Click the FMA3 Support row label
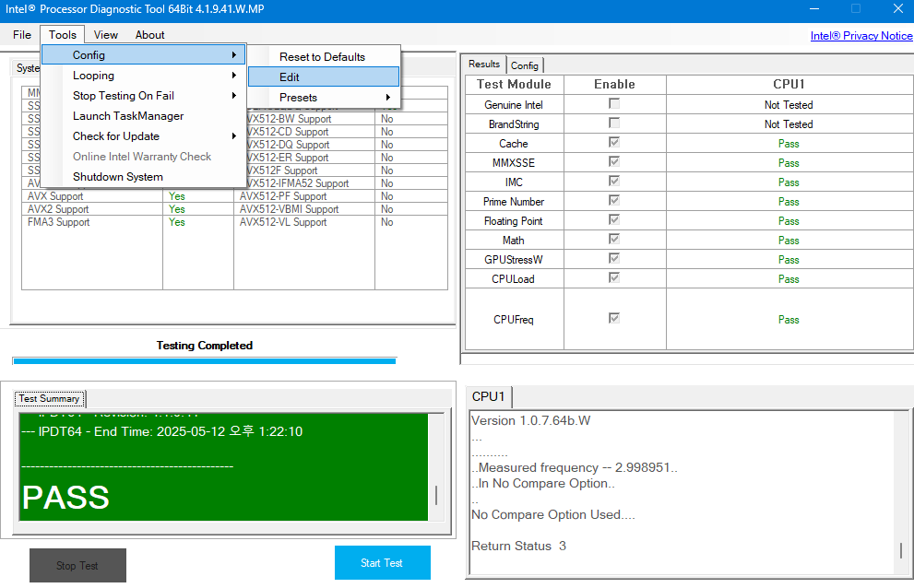Screen dimensions: 914x588 [x=59, y=222]
